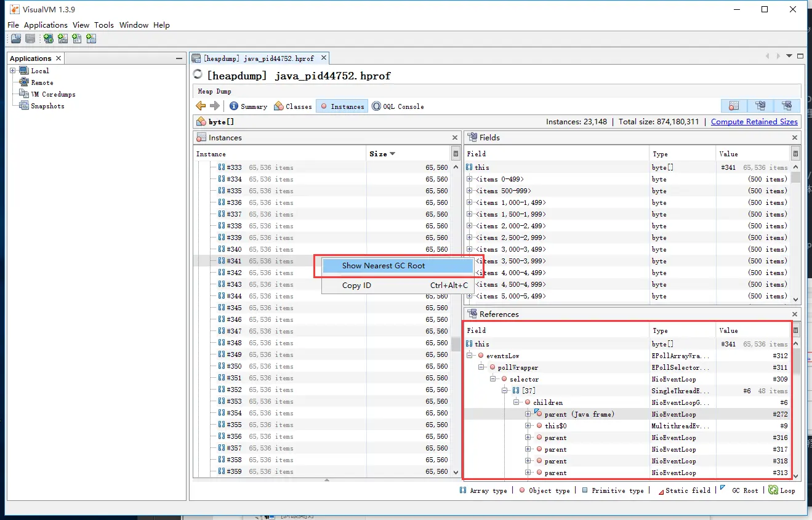The width and height of the screenshot is (812, 520).
Task: Click the Snapshots node icon
Action: [x=24, y=105]
